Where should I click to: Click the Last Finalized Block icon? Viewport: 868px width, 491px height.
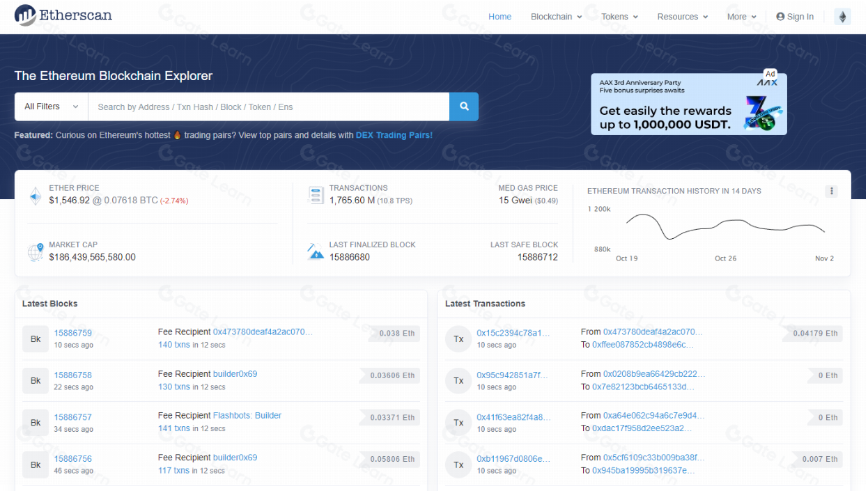coord(316,251)
